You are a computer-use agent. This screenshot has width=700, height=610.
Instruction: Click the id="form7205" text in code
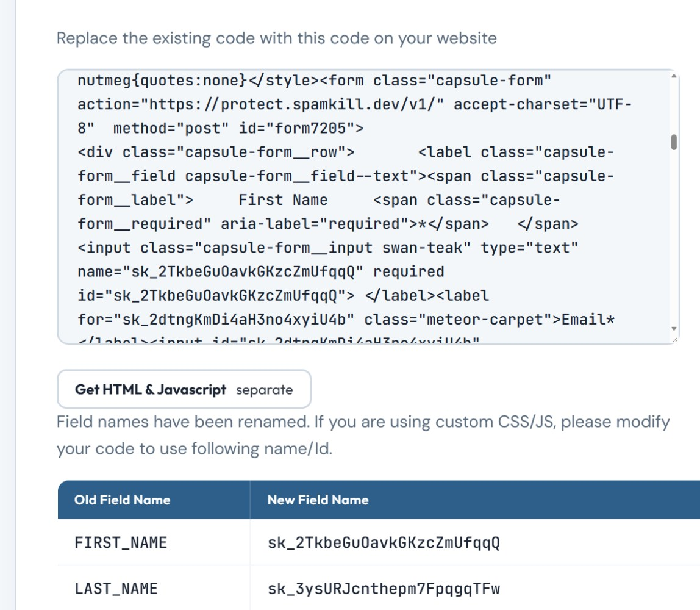(296, 129)
